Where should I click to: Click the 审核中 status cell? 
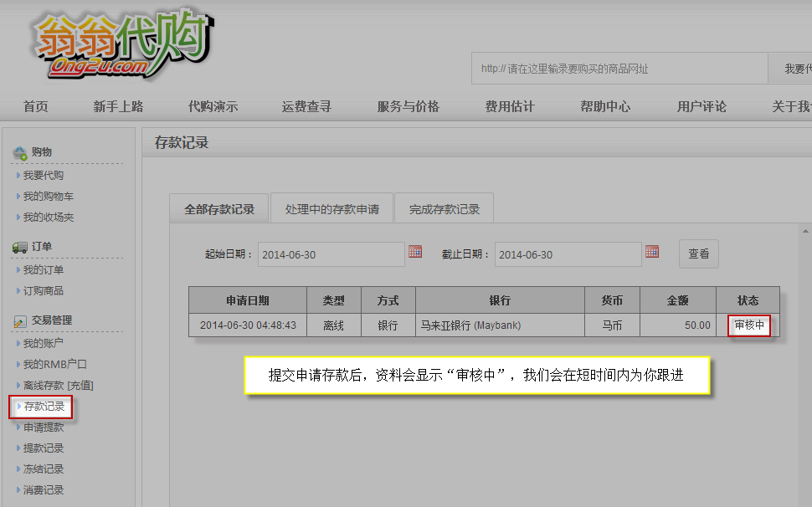749,325
